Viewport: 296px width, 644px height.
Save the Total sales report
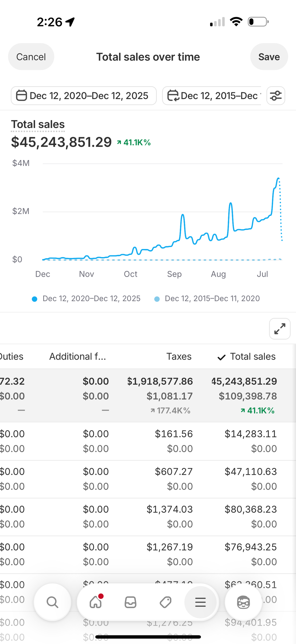(x=269, y=57)
